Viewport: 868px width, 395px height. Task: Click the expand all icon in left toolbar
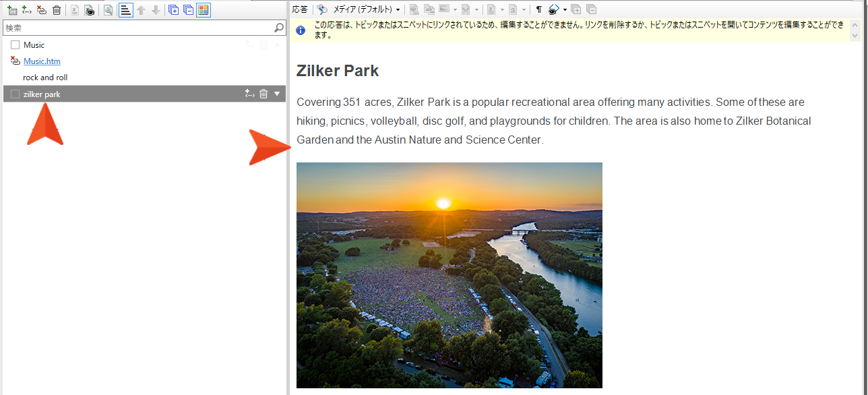tap(173, 10)
